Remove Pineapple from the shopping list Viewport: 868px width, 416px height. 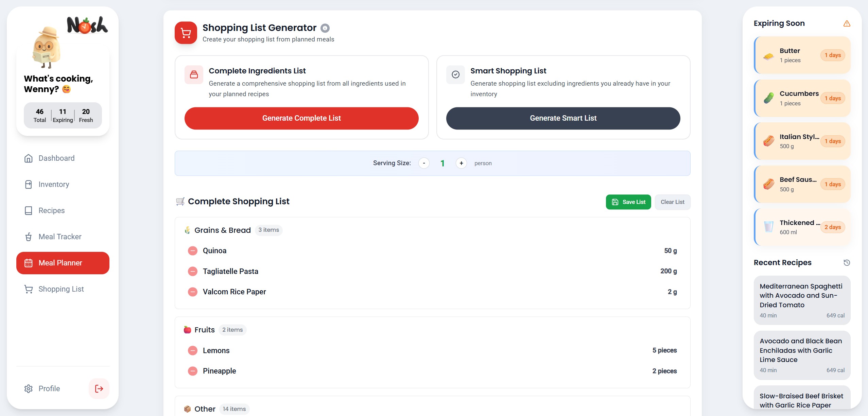193,371
